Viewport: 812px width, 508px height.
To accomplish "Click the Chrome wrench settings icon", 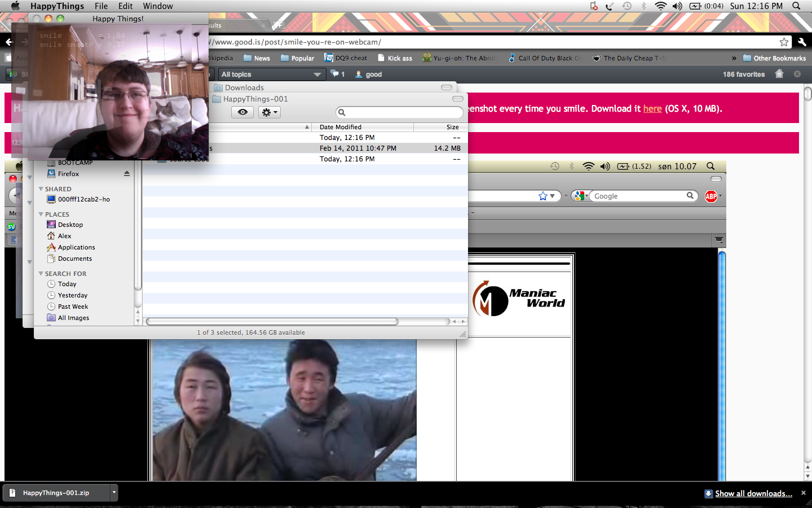I will 802,42.
